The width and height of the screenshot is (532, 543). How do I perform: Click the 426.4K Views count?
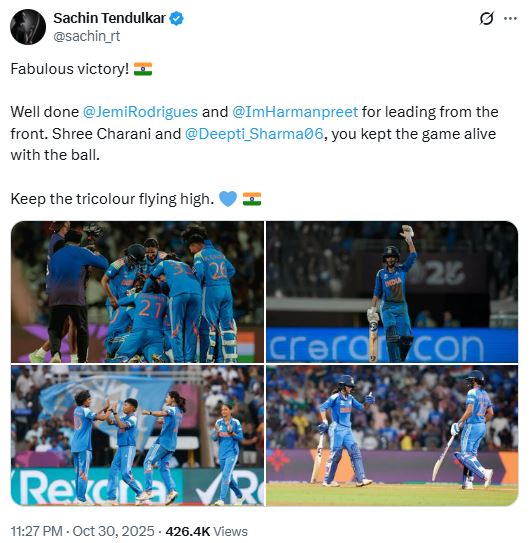(x=207, y=531)
